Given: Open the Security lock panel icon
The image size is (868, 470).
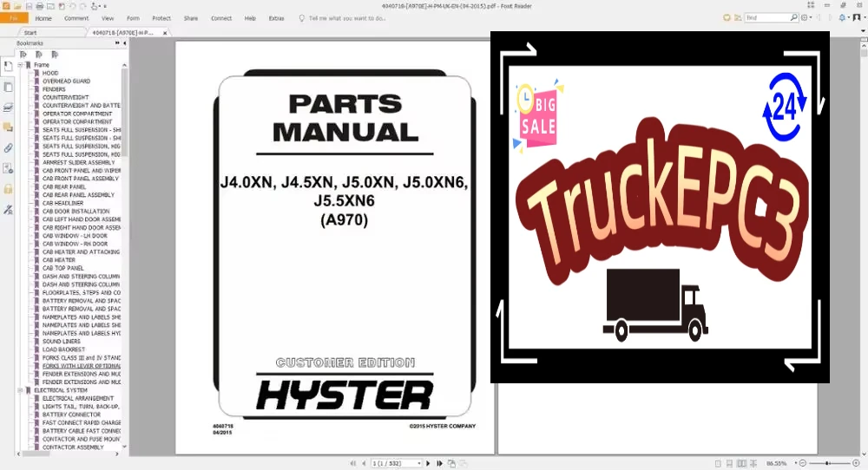Looking at the screenshot, I should pyautogui.click(x=8, y=189).
